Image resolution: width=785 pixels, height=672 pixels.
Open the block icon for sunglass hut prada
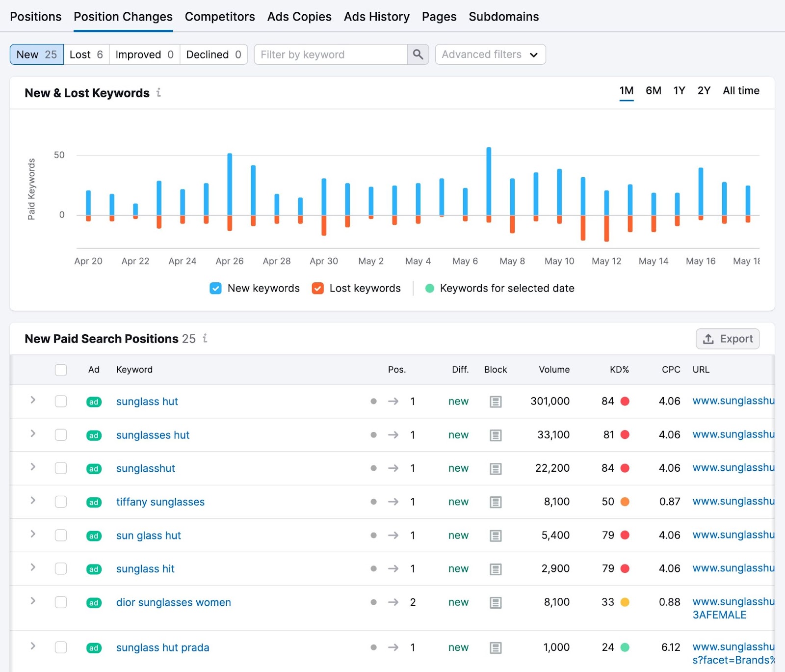(x=496, y=647)
